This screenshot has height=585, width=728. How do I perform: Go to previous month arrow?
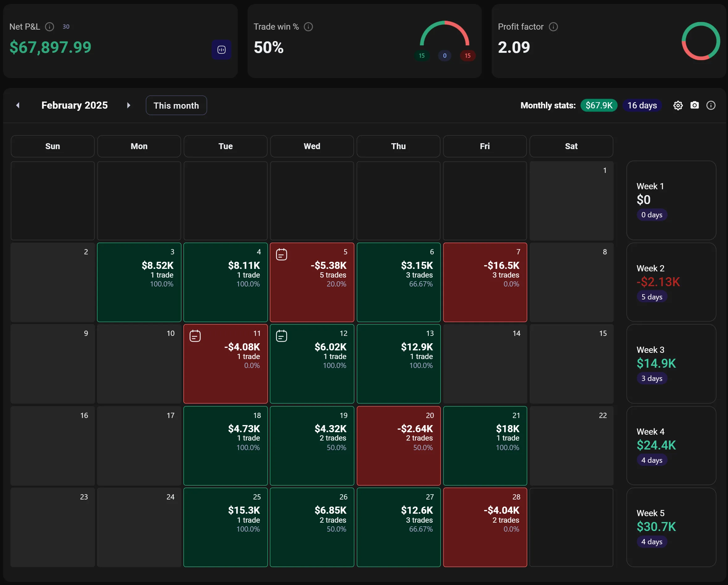[x=18, y=105]
